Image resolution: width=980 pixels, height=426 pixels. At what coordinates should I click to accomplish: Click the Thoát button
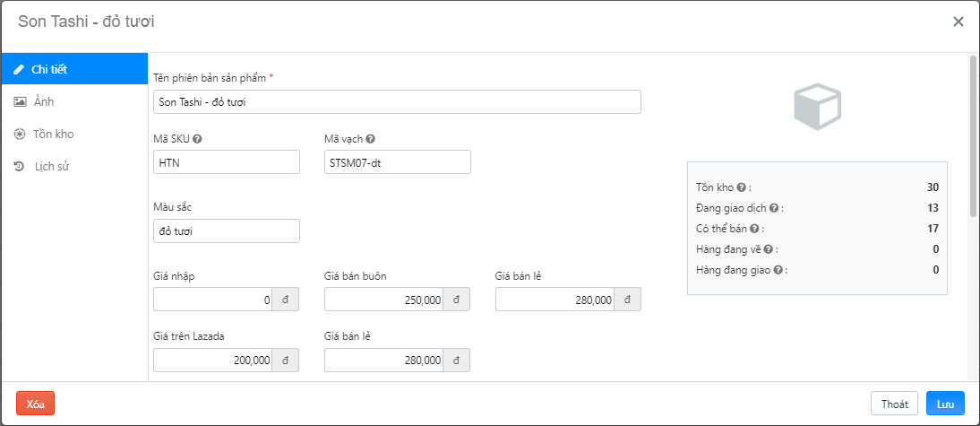click(894, 404)
